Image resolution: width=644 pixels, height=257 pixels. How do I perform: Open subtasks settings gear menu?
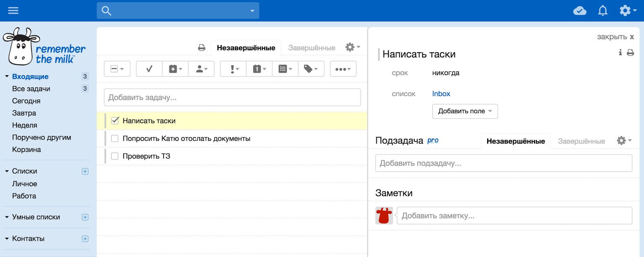(624, 140)
